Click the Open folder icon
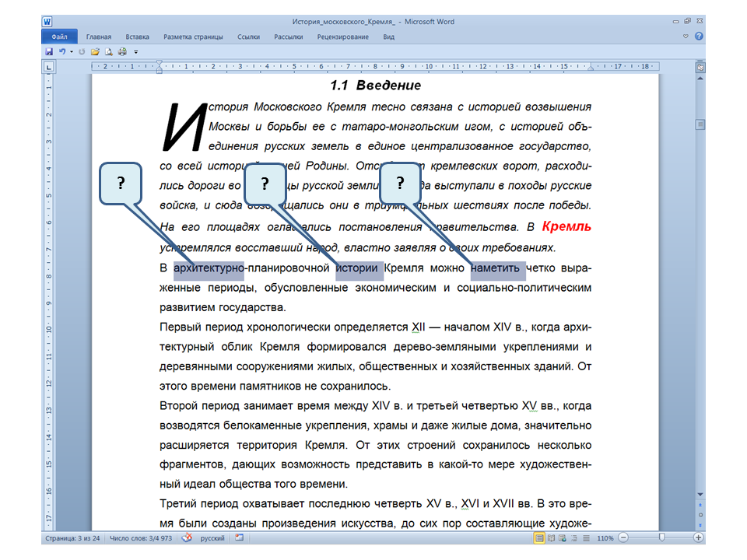The height and width of the screenshot is (560, 747). [95, 51]
